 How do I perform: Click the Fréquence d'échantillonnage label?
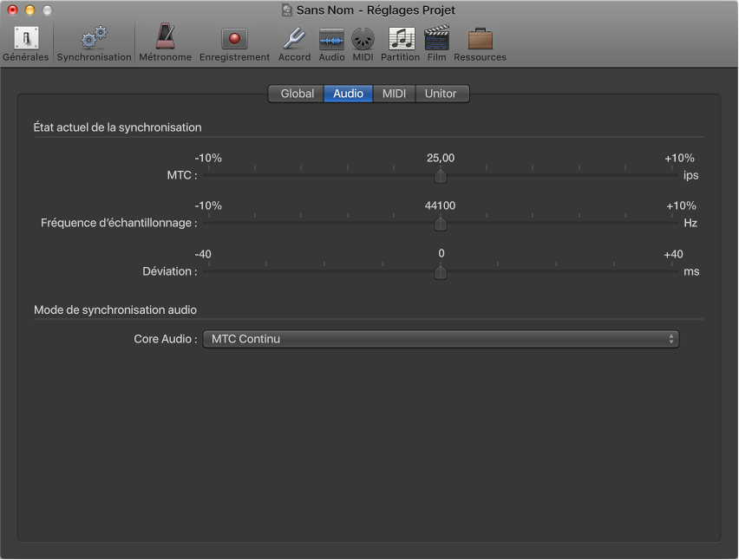pyautogui.click(x=119, y=223)
